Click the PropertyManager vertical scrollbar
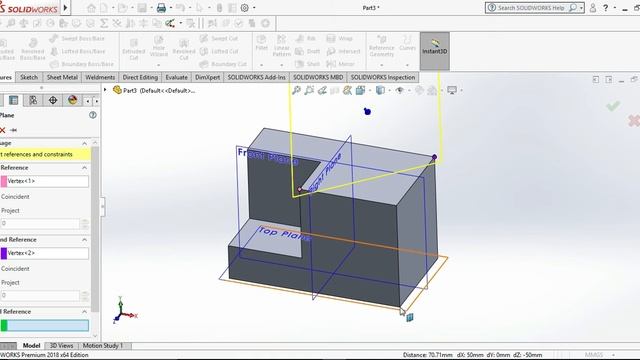 (95, 229)
